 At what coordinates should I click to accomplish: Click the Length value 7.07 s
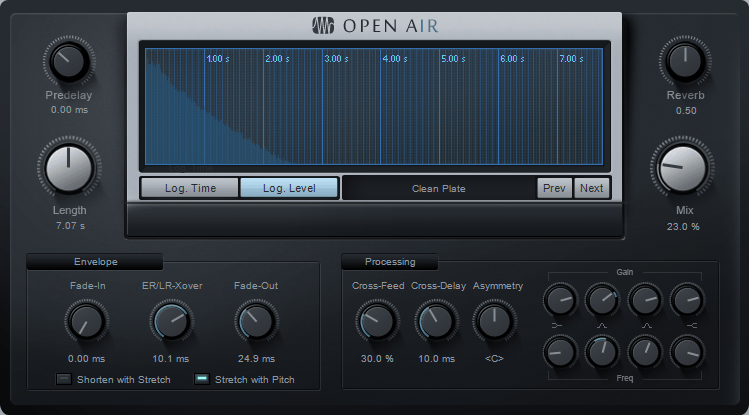70,225
